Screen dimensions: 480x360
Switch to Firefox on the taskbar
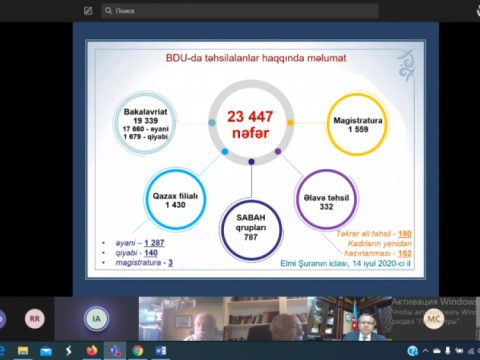(x=92, y=351)
